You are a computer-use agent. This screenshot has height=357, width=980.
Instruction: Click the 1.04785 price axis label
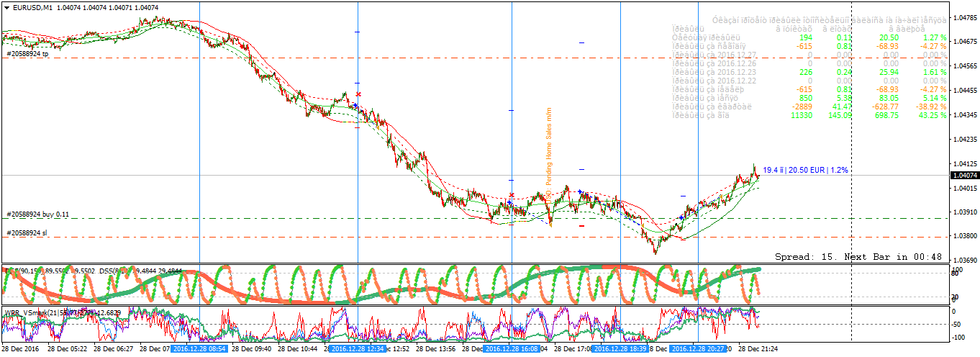click(964, 17)
